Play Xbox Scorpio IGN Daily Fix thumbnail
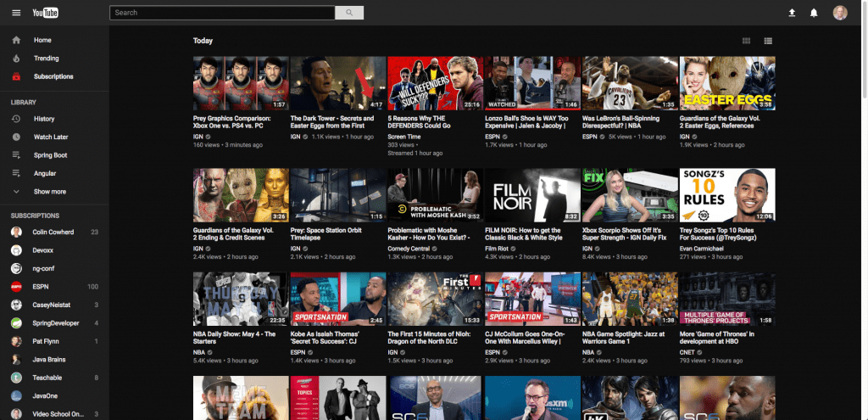The image size is (868, 420). pos(630,195)
